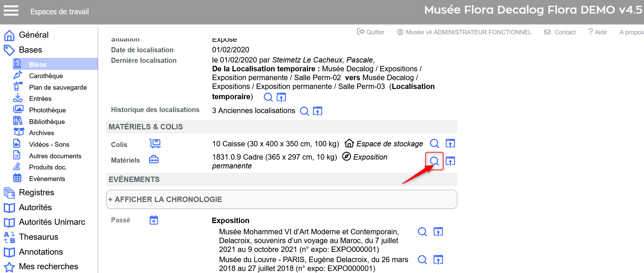Open Mes recherches in sidebar

coord(48,267)
